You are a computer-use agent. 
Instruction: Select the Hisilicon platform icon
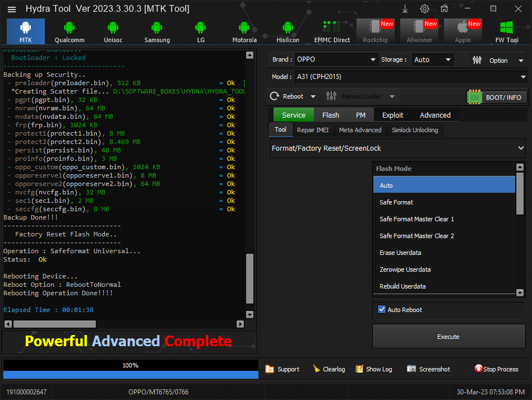click(288, 31)
